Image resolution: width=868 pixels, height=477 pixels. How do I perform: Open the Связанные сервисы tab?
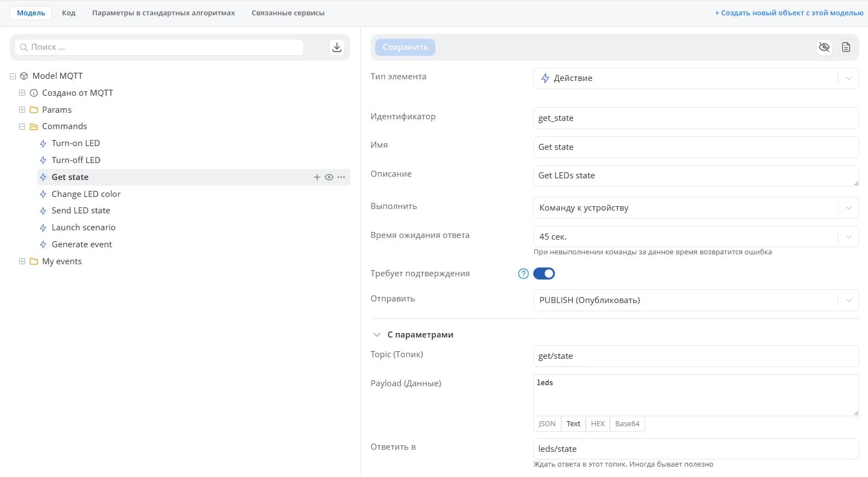tap(288, 13)
